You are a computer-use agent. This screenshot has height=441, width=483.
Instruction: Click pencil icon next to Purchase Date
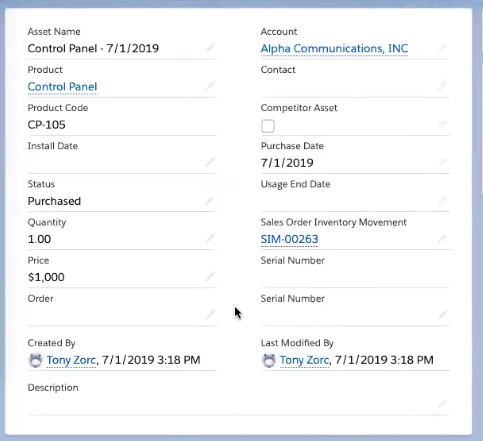[443, 162]
